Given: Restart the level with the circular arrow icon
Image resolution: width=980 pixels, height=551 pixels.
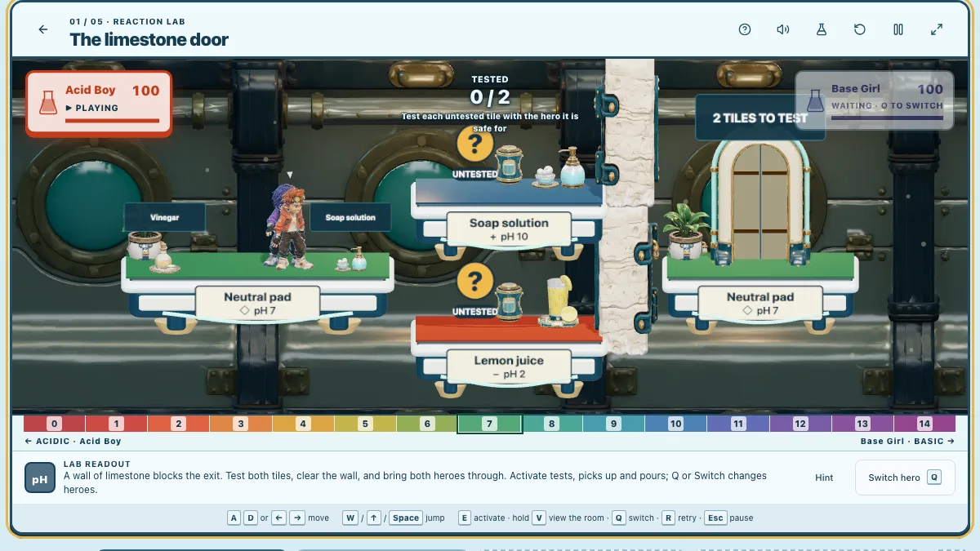Looking at the screenshot, I should (x=860, y=29).
